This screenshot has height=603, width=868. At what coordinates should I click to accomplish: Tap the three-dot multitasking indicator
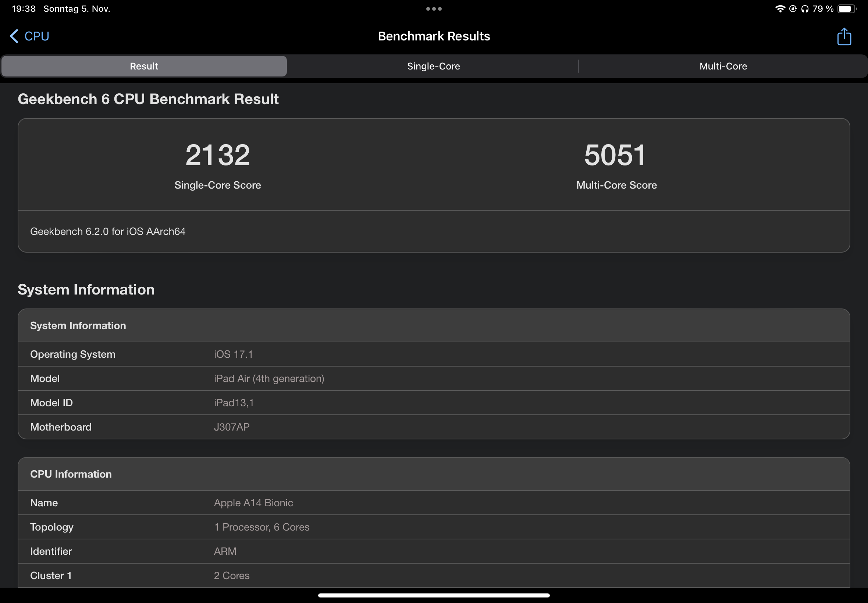pyautogui.click(x=434, y=9)
